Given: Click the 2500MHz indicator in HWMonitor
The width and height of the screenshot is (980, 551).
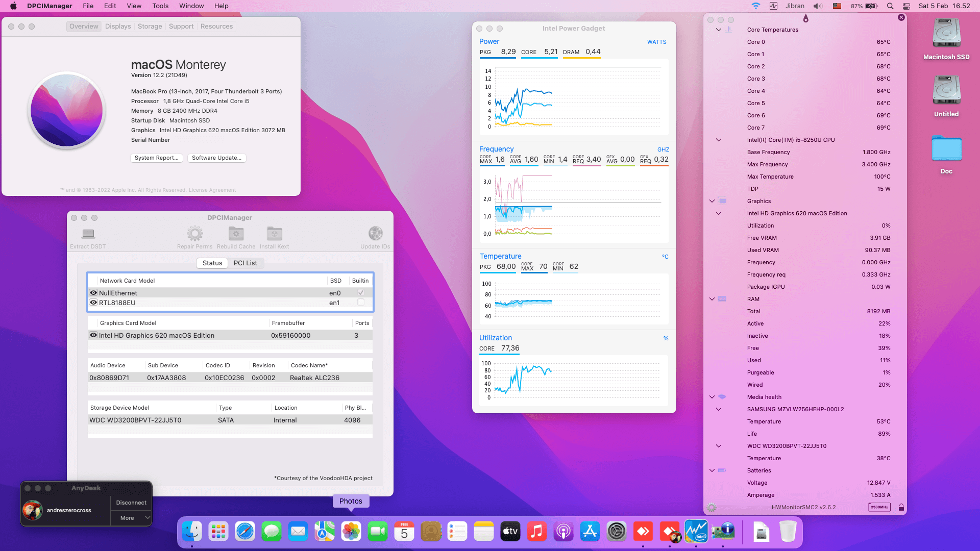Looking at the screenshot, I should [879, 507].
